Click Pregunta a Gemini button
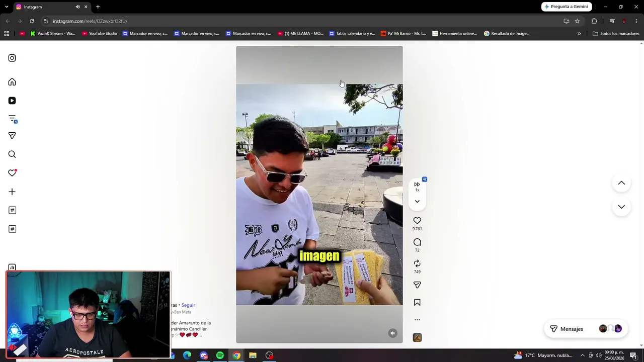This screenshot has height=362, width=644. click(566, 7)
